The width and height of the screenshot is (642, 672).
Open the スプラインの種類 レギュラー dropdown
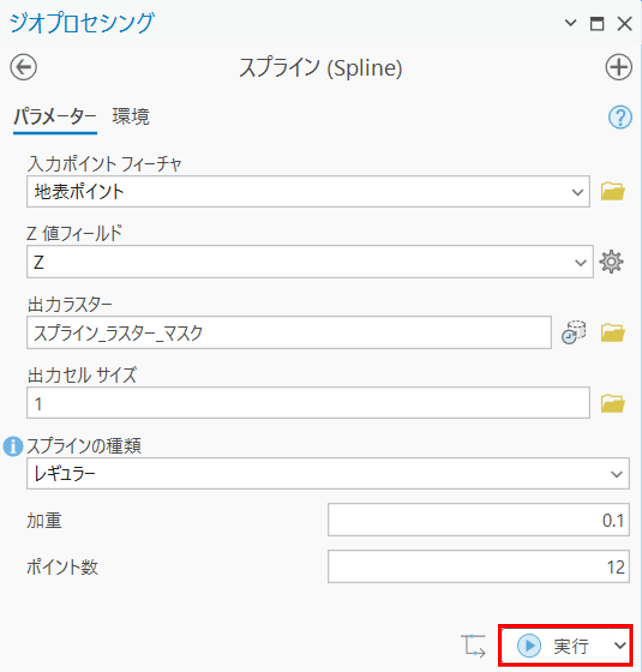tap(616, 474)
